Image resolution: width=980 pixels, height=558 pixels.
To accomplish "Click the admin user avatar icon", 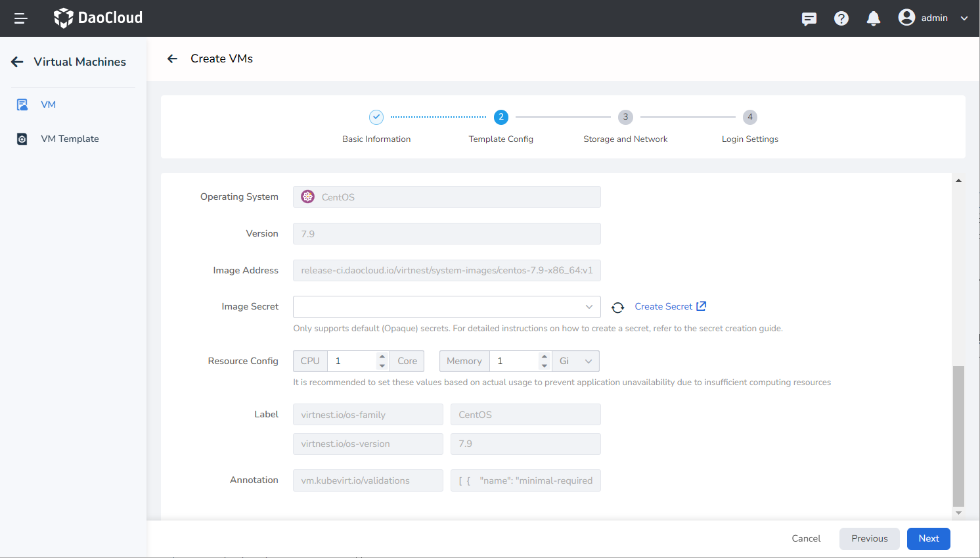I will pyautogui.click(x=906, y=18).
